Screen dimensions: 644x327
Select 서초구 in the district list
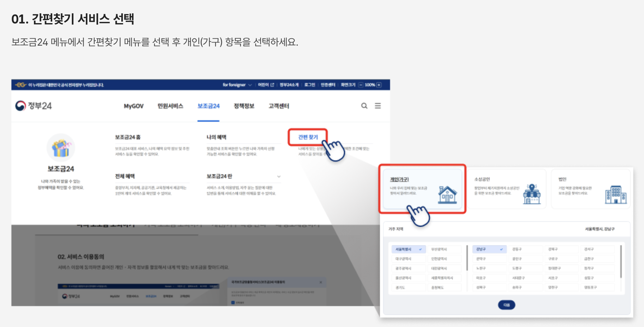pos(562,278)
